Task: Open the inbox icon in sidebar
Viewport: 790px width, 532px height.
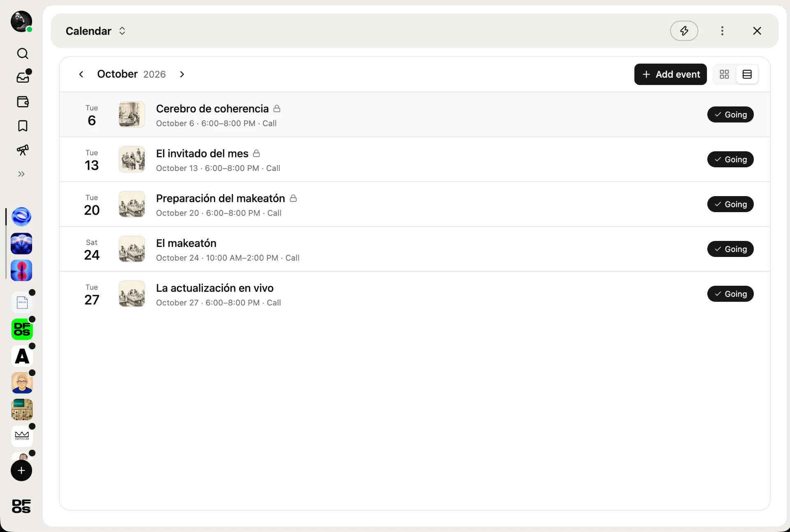Action: tap(23, 77)
